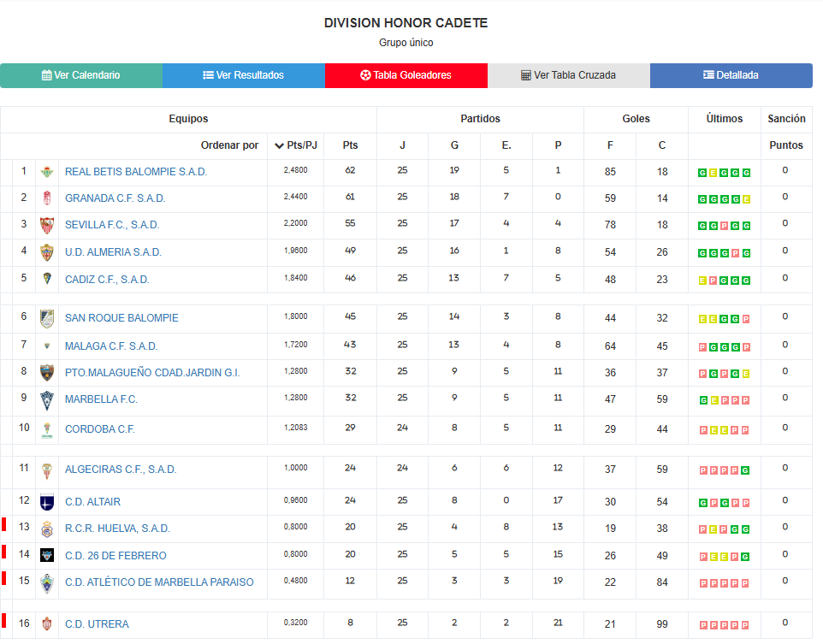Open U.D. ALMERIA S.A.D. team link
823x644 pixels.
pyautogui.click(x=113, y=252)
